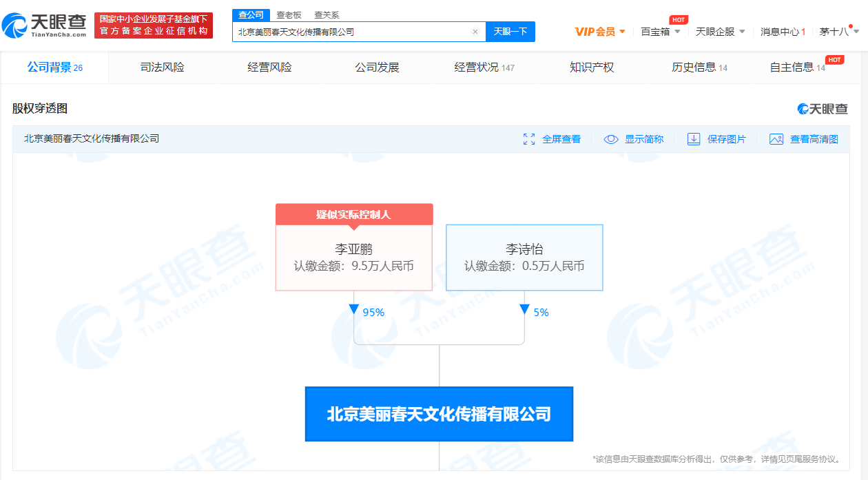Viewport: 868px width, 480px height.
Task: Click the 保存图片 link
Action: coord(727,139)
